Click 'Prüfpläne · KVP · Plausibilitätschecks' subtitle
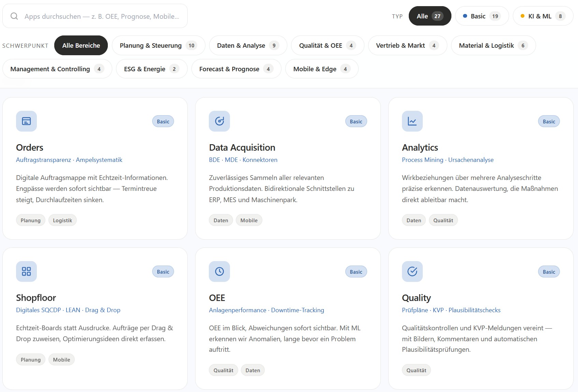Screen dimensions: 578x392 point(451,310)
